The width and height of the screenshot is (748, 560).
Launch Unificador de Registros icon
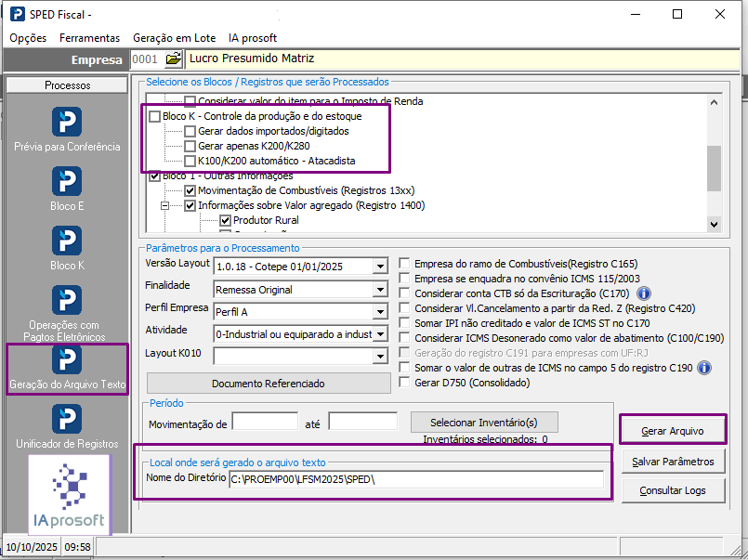pyautogui.click(x=67, y=421)
